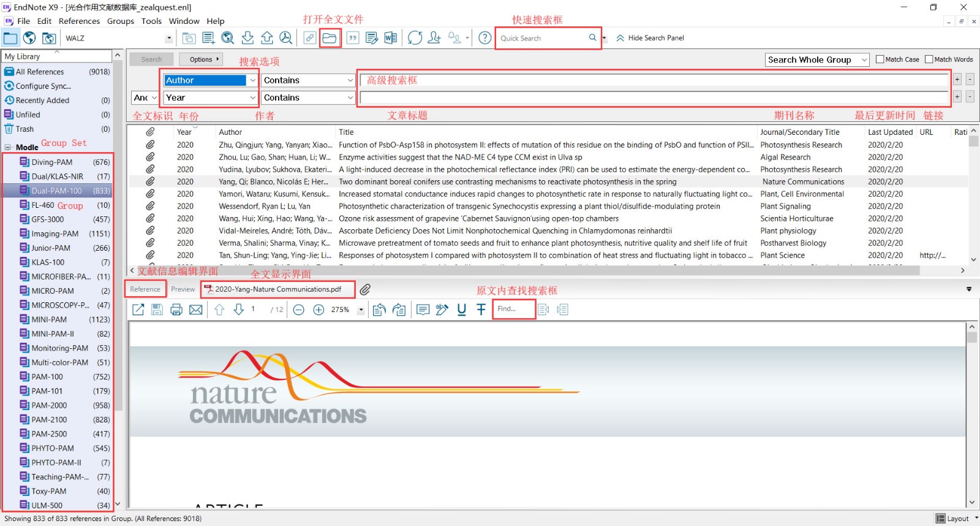Screen dimensions: 980x526
Task: Zoom in the PDF with plus icon
Action: coord(318,310)
